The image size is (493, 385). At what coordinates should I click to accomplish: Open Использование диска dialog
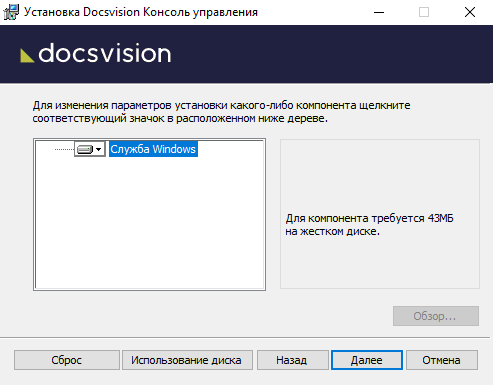pyautogui.click(x=187, y=360)
